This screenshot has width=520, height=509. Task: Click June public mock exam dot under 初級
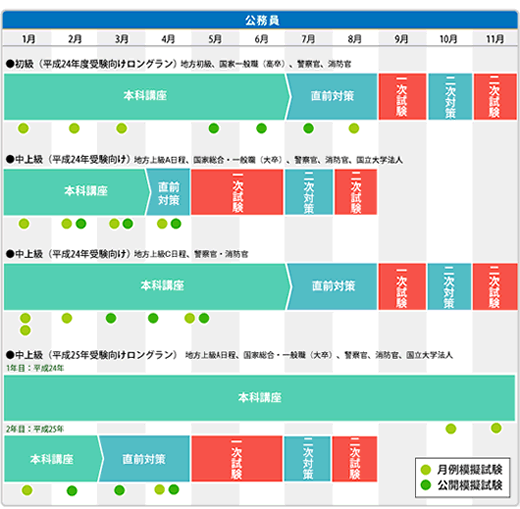click(261, 128)
